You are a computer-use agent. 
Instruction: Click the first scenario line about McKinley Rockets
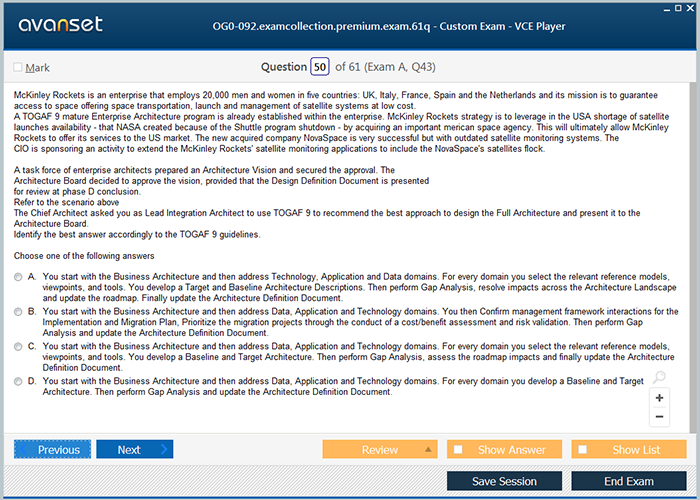(336, 95)
